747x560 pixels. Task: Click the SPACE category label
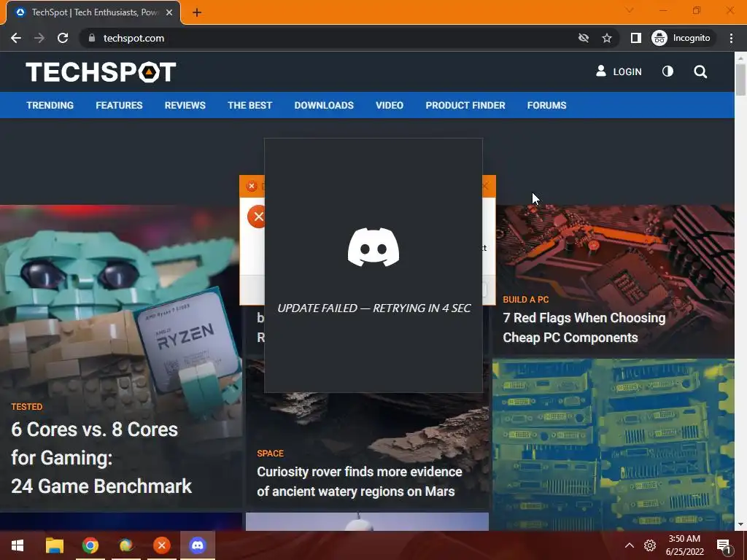(270, 454)
